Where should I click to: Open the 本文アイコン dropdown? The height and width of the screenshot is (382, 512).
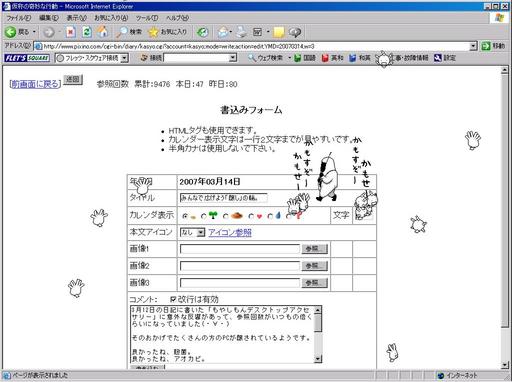[192, 232]
